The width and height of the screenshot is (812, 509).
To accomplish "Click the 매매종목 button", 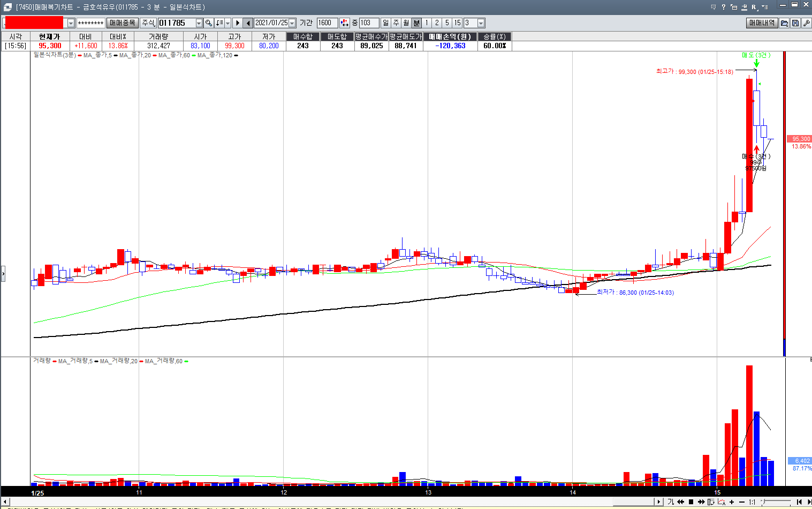I will (122, 23).
